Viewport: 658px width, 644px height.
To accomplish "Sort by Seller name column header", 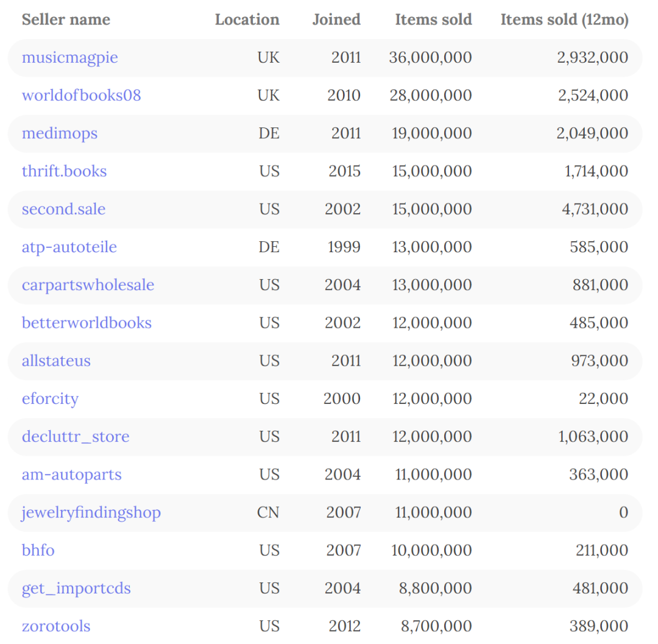I will [66, 19].
